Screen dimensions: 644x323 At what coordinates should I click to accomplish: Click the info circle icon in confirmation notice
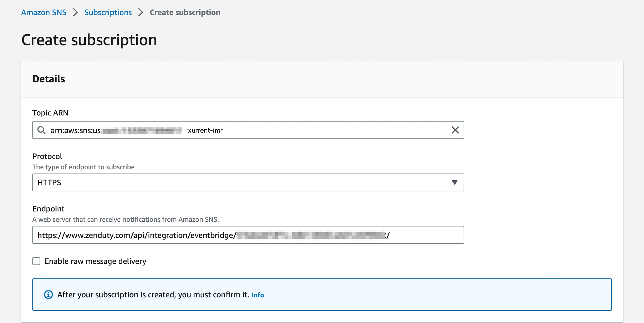[x=48, y=295]
